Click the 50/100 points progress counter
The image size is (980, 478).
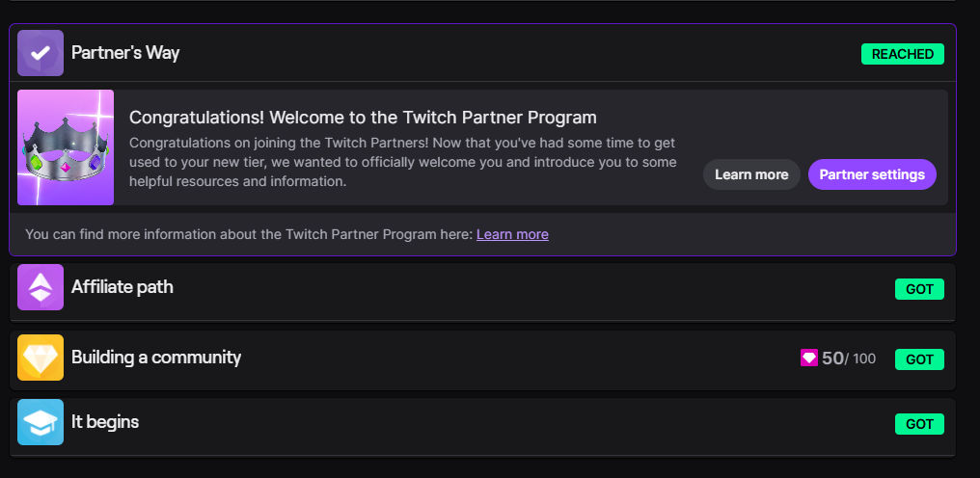tap(849, 358)
